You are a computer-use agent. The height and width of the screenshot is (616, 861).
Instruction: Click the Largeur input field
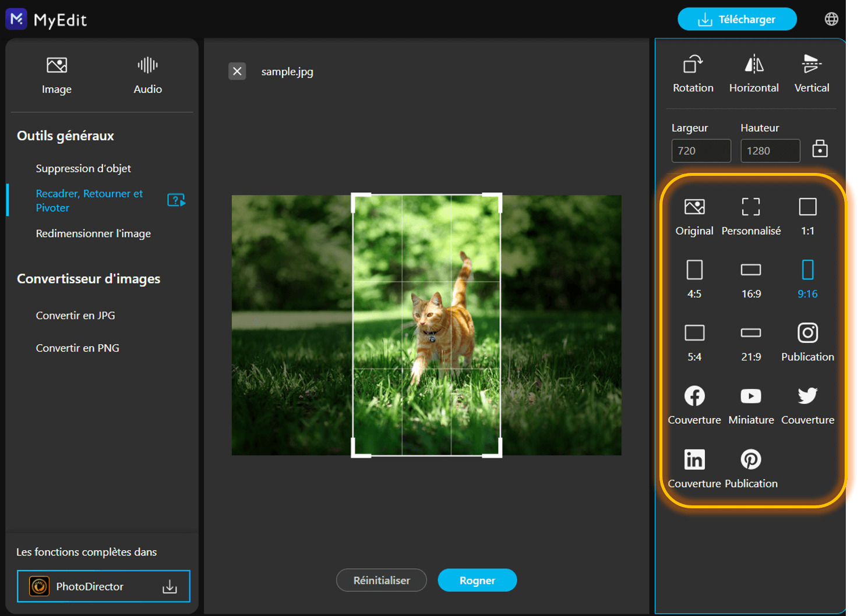pyautogui.click(x=701, y=151)
